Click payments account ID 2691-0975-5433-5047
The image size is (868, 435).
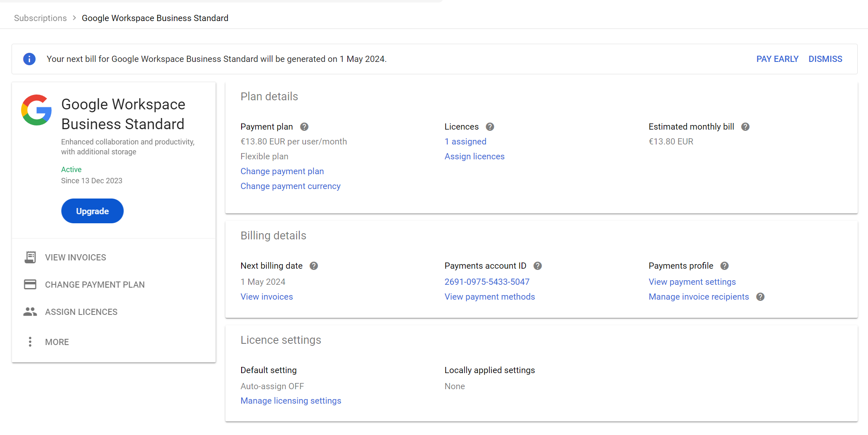(x=487, y=282)
